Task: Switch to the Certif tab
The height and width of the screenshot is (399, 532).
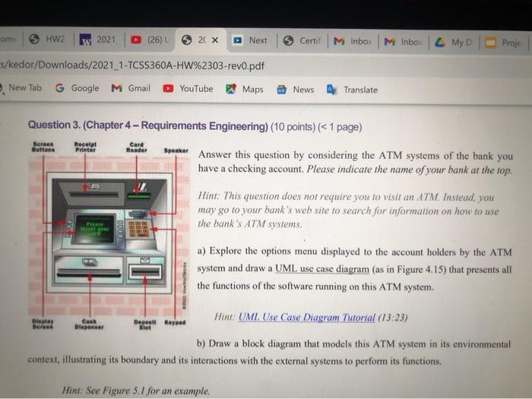Action: pos(302,41)
